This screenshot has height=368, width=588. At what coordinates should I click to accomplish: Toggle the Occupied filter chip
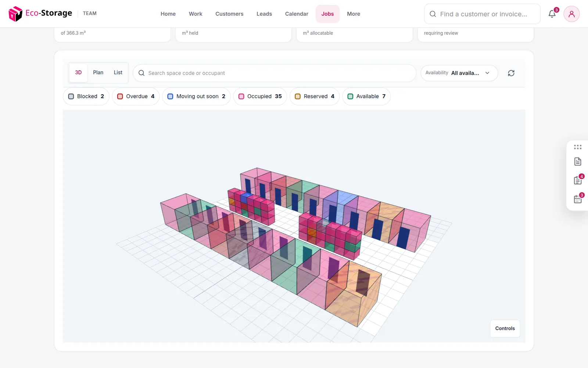260,96
